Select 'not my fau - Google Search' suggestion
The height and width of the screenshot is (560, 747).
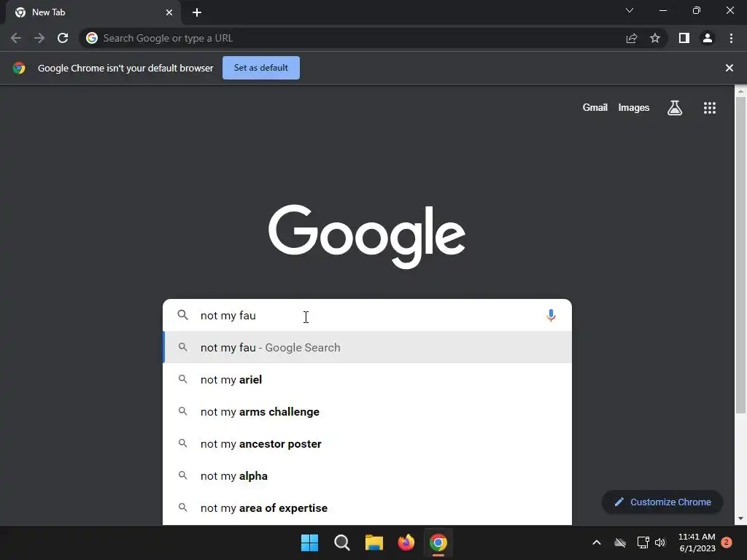pos(368,348)
